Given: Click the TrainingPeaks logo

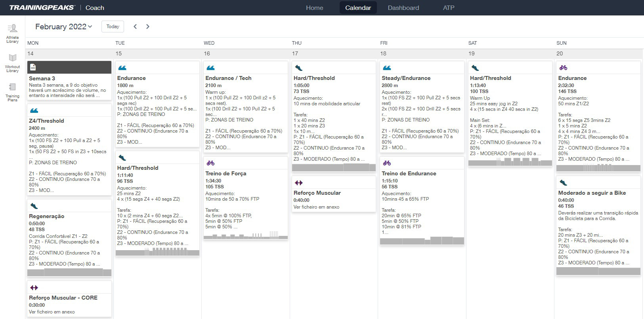Looking at the screenshot, I should tap(42, 8).
